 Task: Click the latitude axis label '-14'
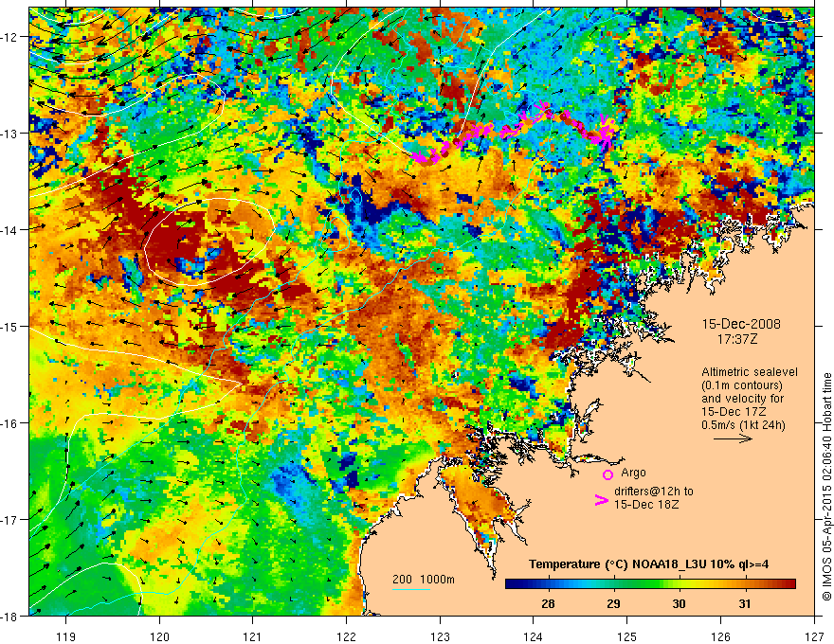pyautogui.click(x=10, y=229)
